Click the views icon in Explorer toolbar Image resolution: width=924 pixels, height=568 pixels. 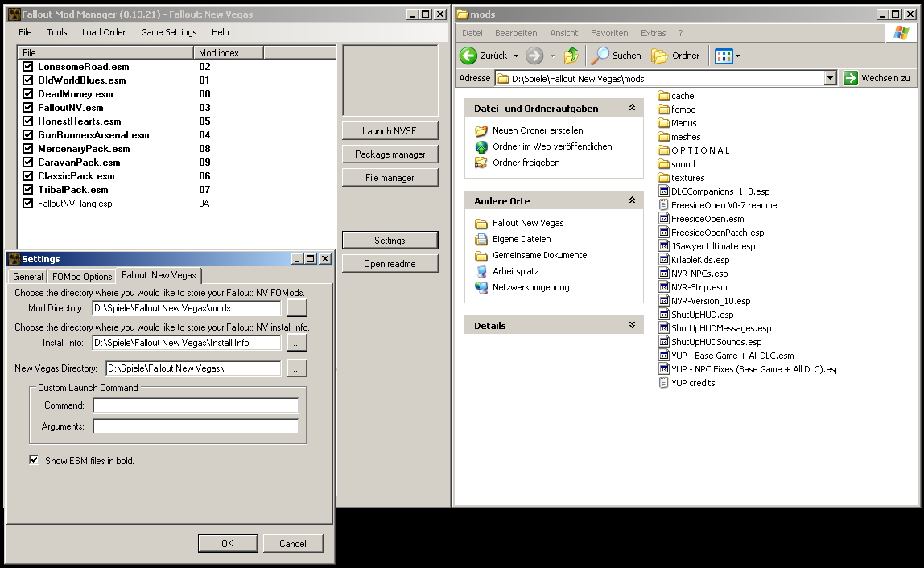(x=723, y=56)
